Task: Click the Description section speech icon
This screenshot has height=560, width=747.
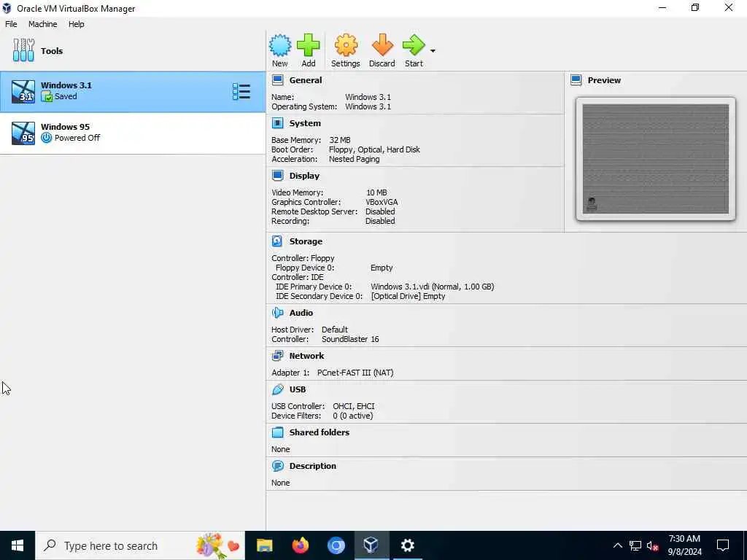Action: tap(277, 466)
